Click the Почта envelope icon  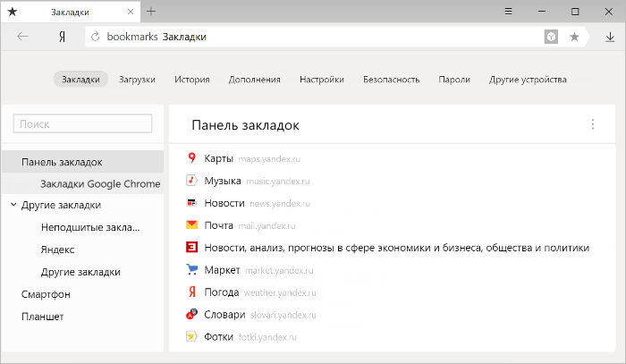pos(191,225)
